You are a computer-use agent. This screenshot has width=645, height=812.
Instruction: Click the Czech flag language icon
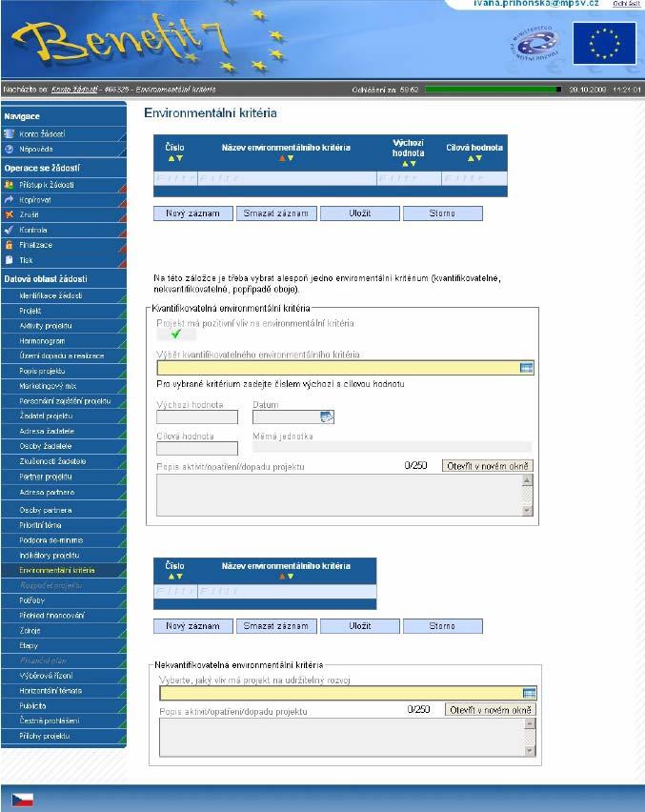22,800
